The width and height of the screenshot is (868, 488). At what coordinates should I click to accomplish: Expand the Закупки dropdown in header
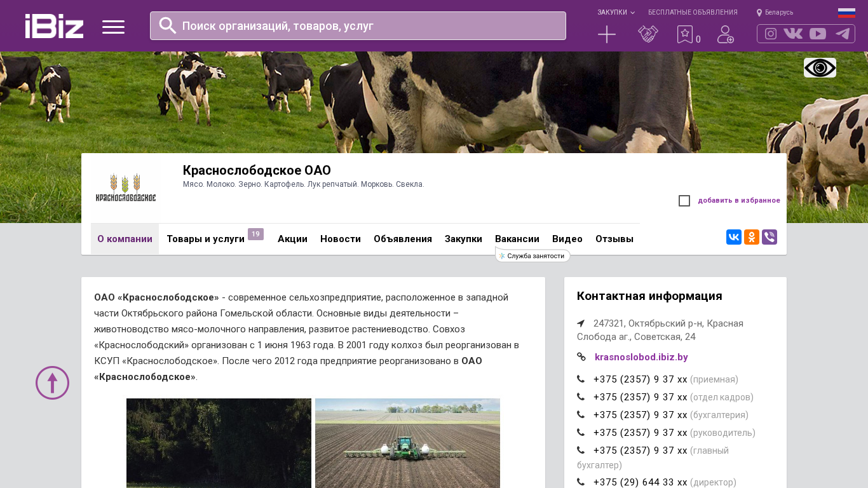tap(616, 12)
